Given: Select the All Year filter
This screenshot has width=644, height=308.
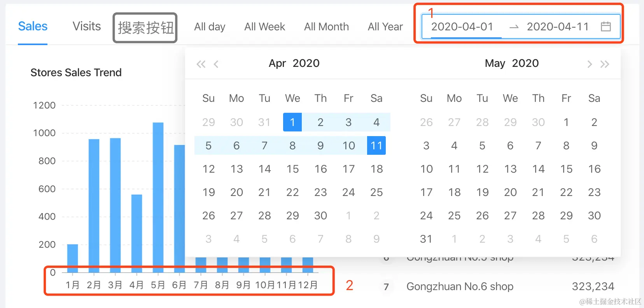Looking at the screenshot, I should pos(385,27).
